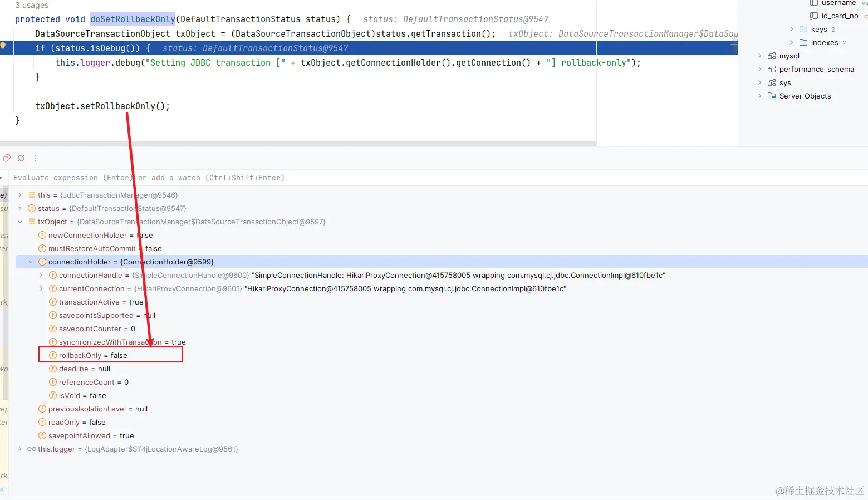Select the mysql schema icon
Screen dimensions: 868x500
(x=771, y=56)
